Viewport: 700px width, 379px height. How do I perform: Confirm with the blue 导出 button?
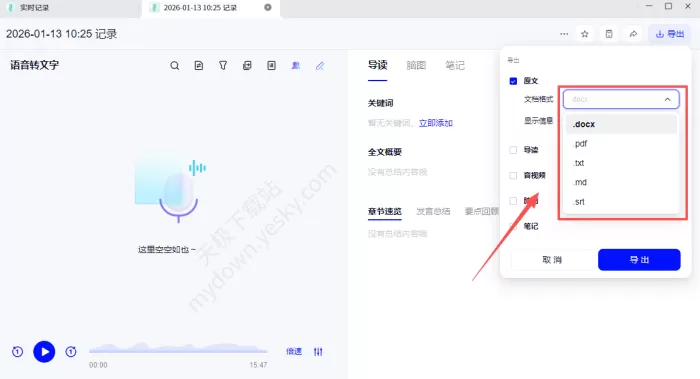pyautogui.click(x=639, y=260)
